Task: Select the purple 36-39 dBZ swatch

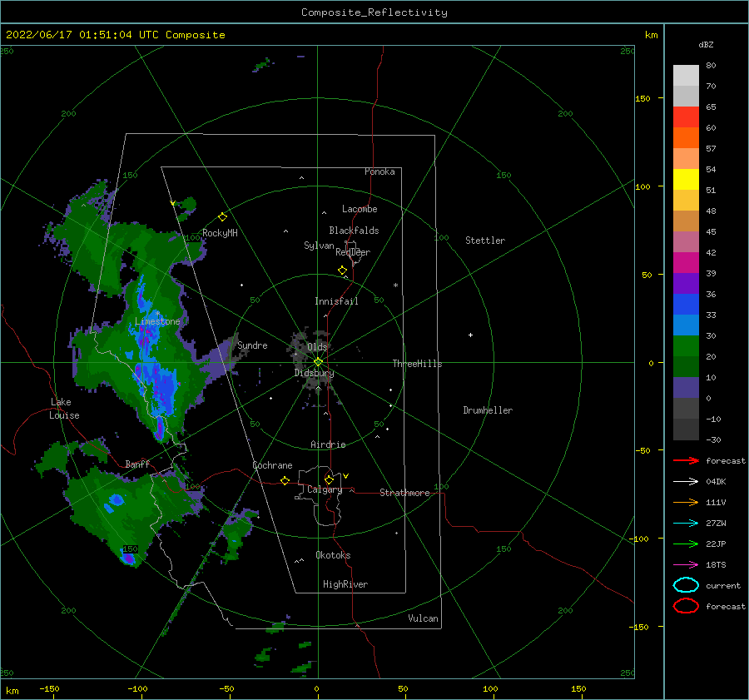Action: 686,284
